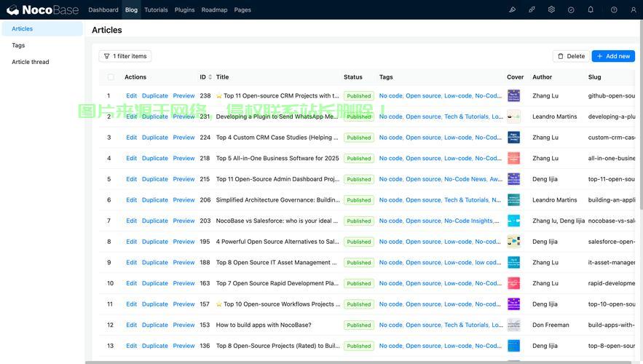This screenshot has height=364, width=643.
Task: Sort the table by ID column
Action: click(205, 77)
